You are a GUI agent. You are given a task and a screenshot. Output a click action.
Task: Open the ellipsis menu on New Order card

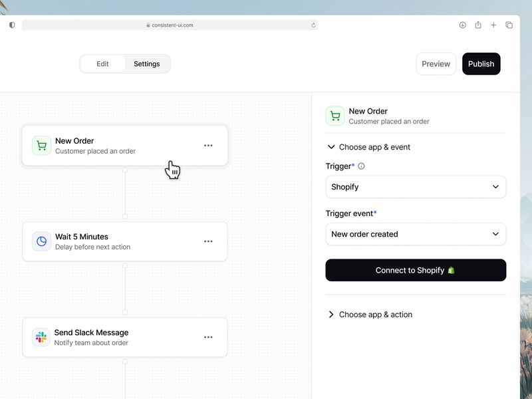tap(209, 146)
